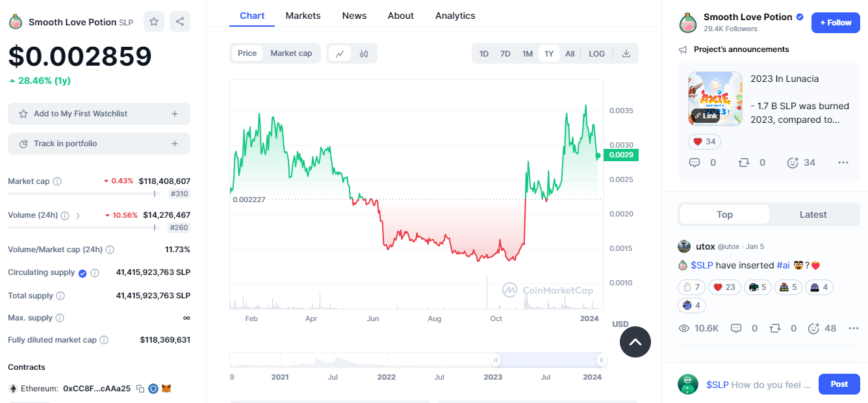The width and height of the screenshot is (868, 403).
Task: Open Circulating supply info icon
Action: (95, 273)
